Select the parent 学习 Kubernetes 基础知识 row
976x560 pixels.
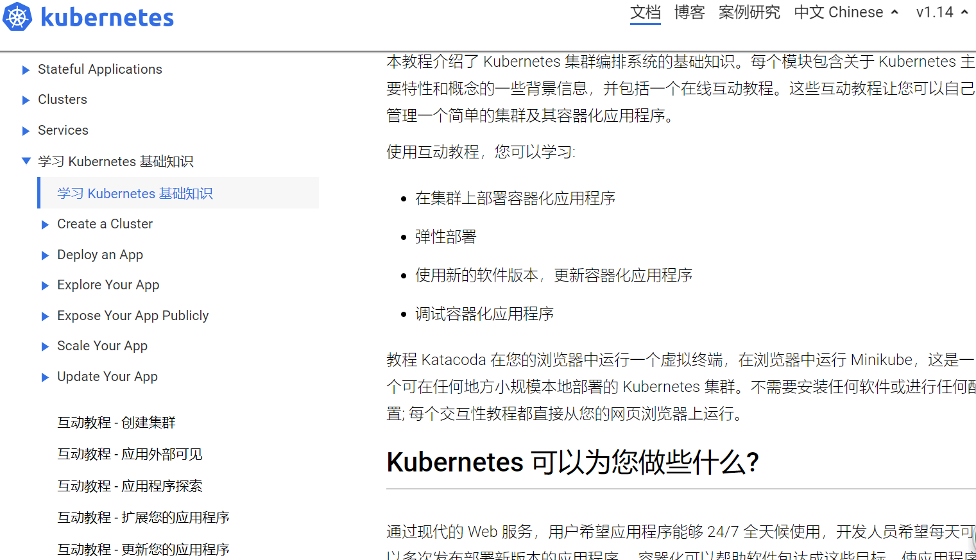116,161
